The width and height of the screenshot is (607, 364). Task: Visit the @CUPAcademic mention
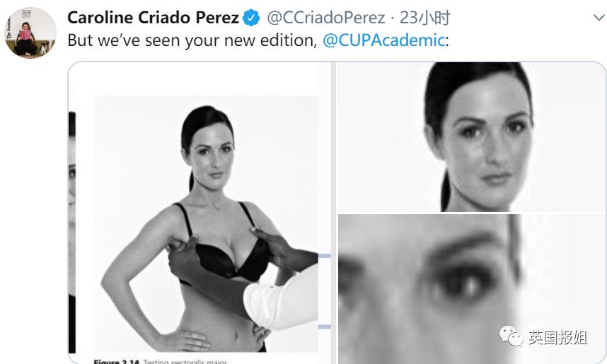coord(383,40)
